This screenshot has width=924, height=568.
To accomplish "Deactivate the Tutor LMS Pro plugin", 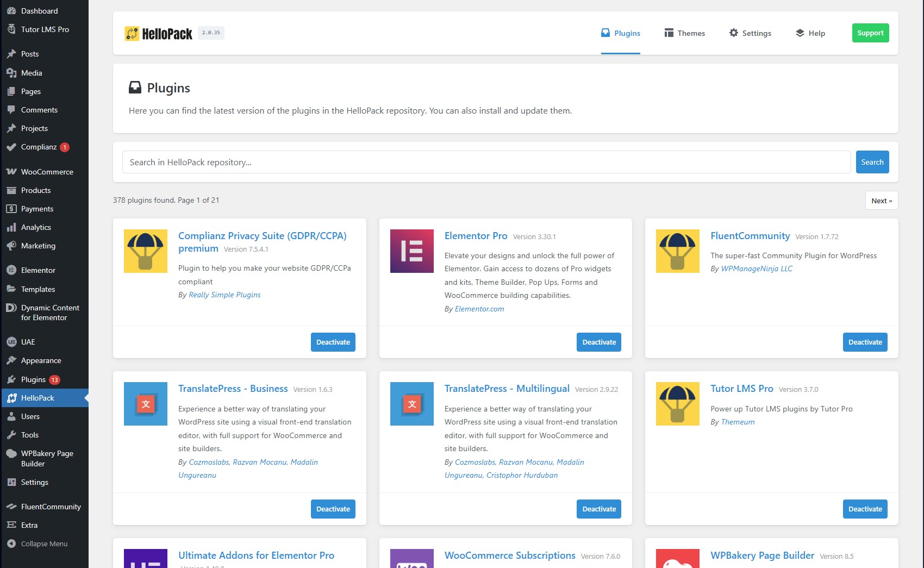I will pos(865,509).
